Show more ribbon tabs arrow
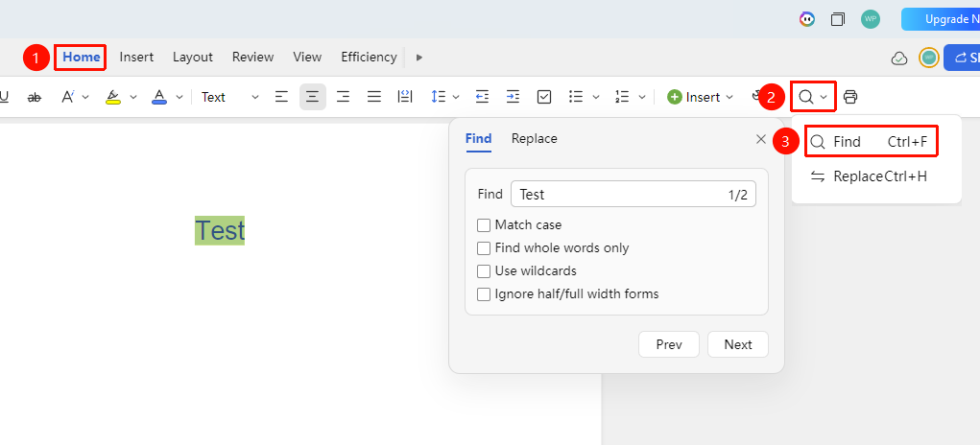Viewport: 980px width, 445px height. [x=419, y=58]
